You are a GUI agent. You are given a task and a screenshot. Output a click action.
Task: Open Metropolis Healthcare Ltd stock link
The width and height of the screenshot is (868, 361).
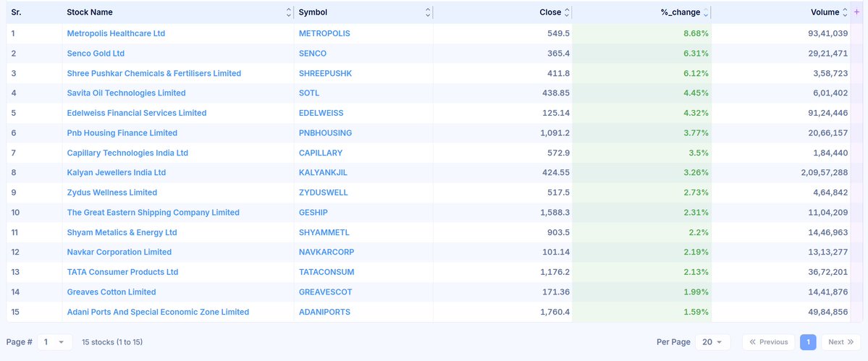116,33
